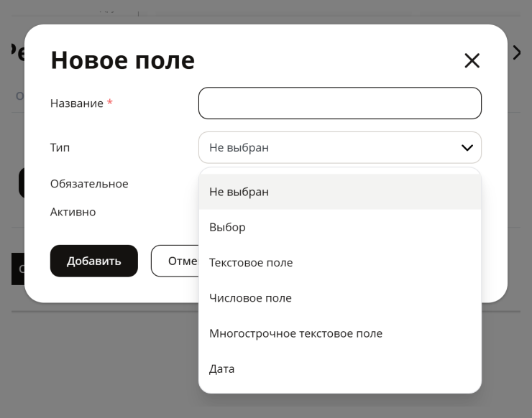Viewport: 532px width, 418px height.
Task: Choose Дата from the type list
Action: (339, 369)
